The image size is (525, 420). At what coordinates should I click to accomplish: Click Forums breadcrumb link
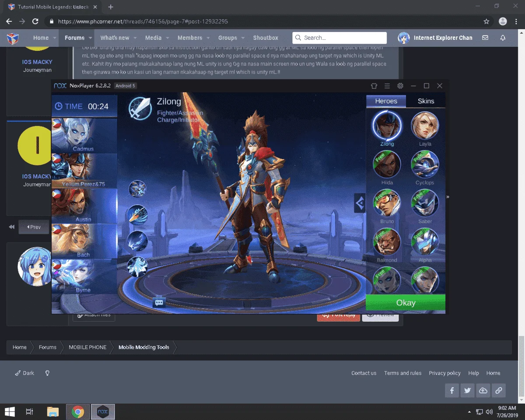pos(48,347)
